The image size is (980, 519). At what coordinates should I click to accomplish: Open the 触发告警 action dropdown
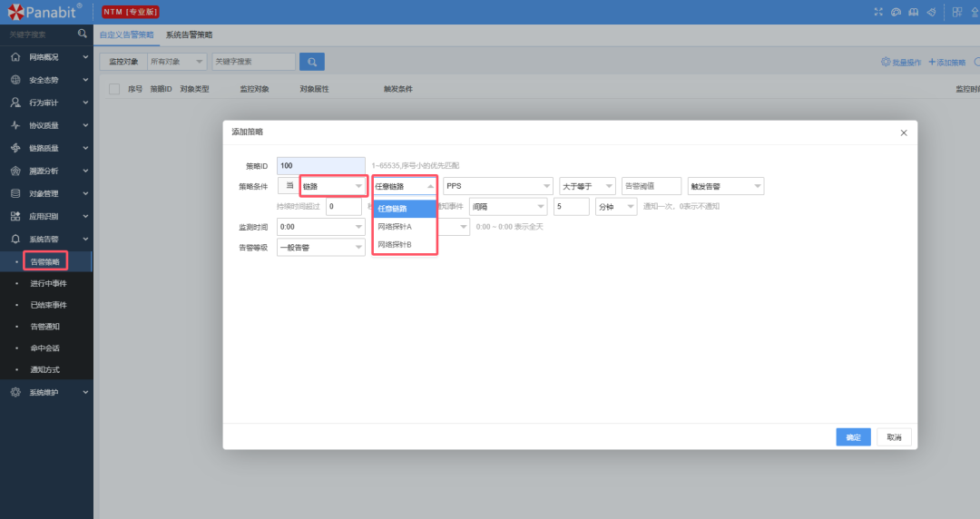pyautogui.click(x=726, y=186)
